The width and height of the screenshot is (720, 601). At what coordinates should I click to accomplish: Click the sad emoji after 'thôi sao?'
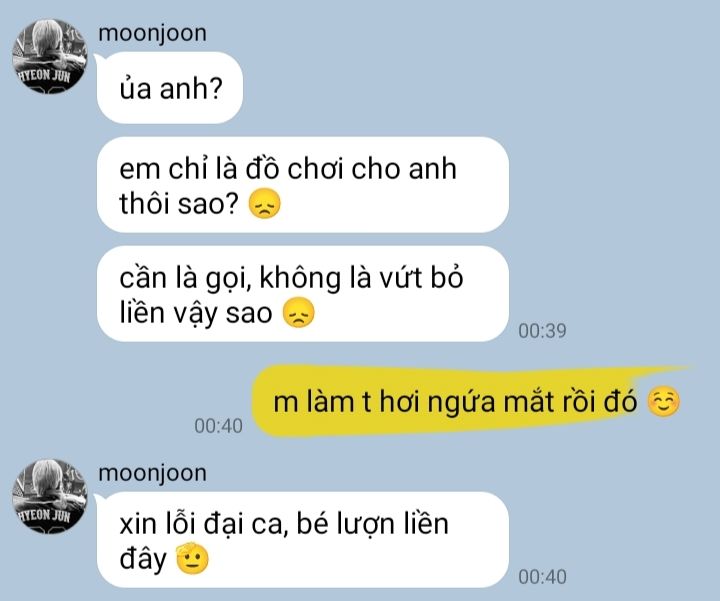pos(264,203)
